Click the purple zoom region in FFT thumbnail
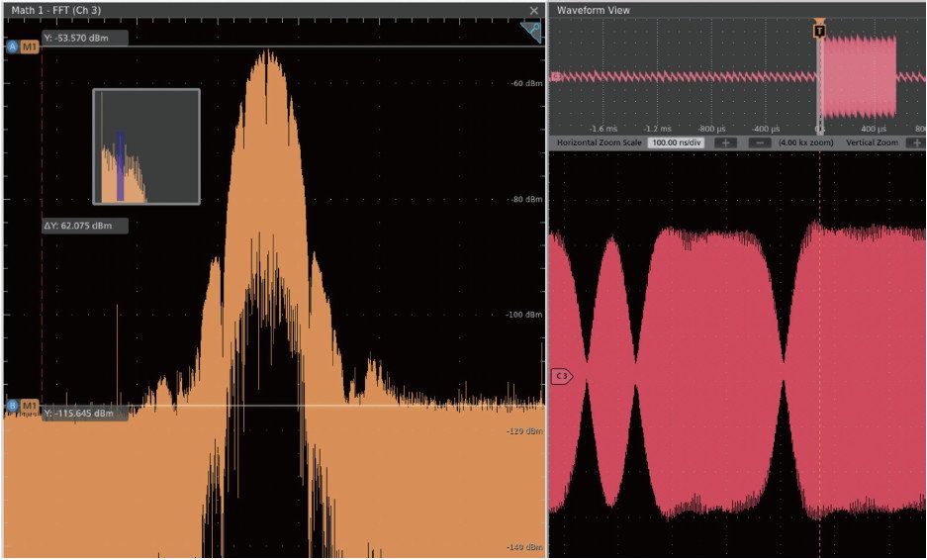The image size is (927, 560). point(120,167)
